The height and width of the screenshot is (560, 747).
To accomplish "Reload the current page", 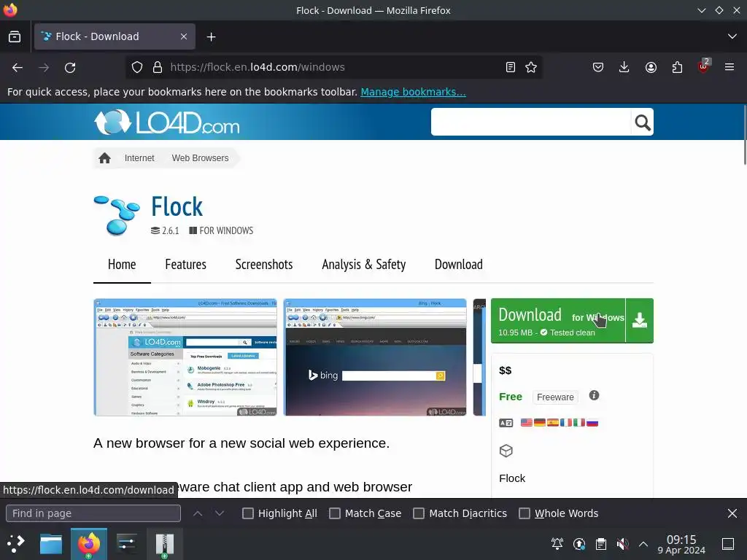I will pyautogui.click(x=70, y=68).
